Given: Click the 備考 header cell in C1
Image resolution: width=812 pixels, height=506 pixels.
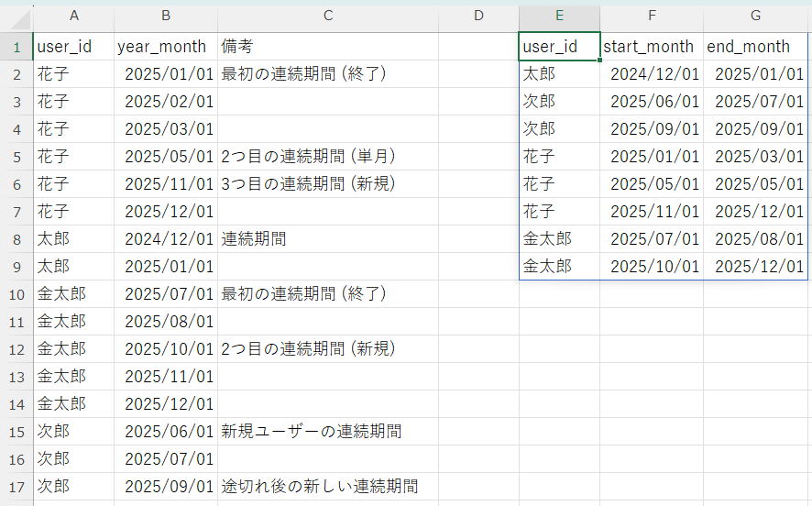Looking at the screenshot, I should coord(327,47).
